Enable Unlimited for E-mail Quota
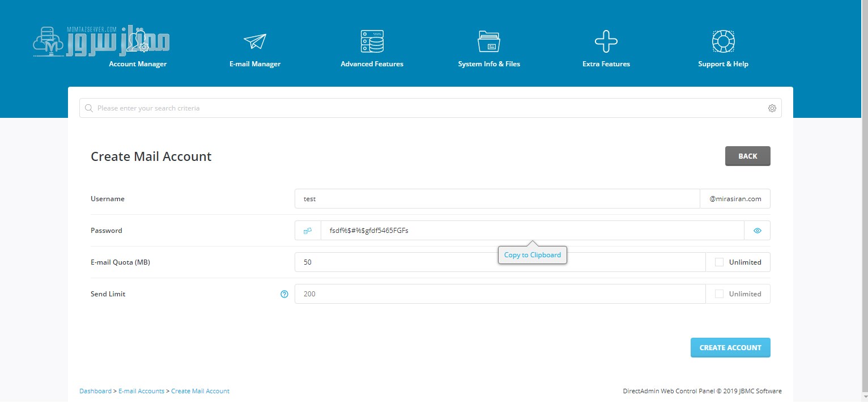868x408 pixels. pyautogui.click(x=719, y=262)
